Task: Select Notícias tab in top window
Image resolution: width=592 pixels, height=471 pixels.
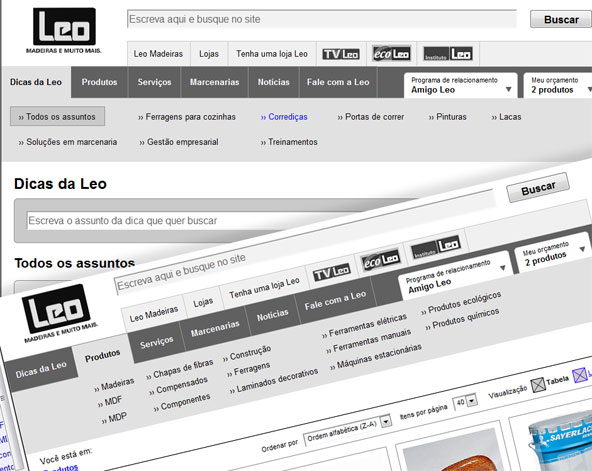Action: tap(273, 82)
